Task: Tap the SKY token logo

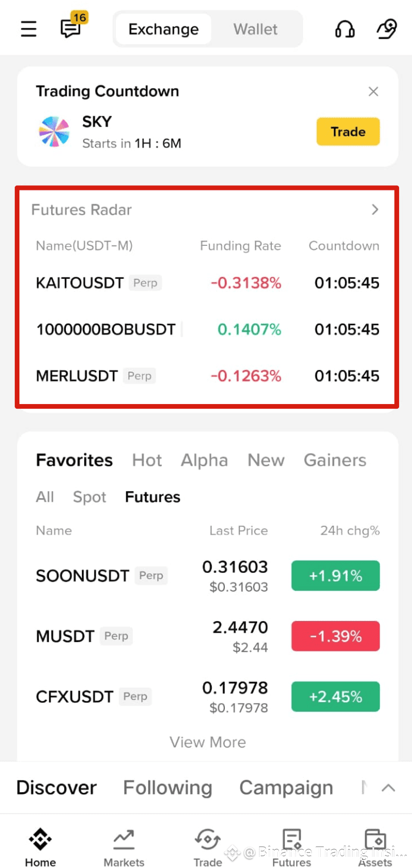Action: point(54,132)
